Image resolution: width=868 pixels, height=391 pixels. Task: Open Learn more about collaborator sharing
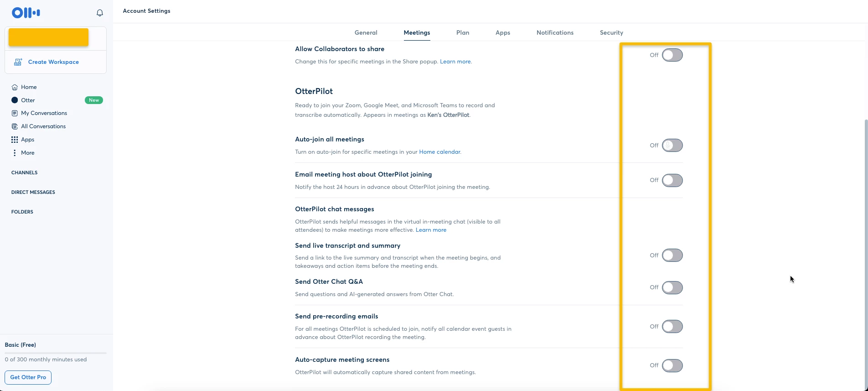455,62
